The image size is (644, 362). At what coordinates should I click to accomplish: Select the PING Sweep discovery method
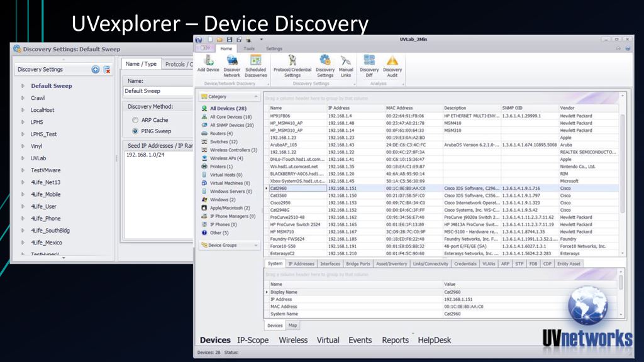pyautogui.click(x=135, y=131)
